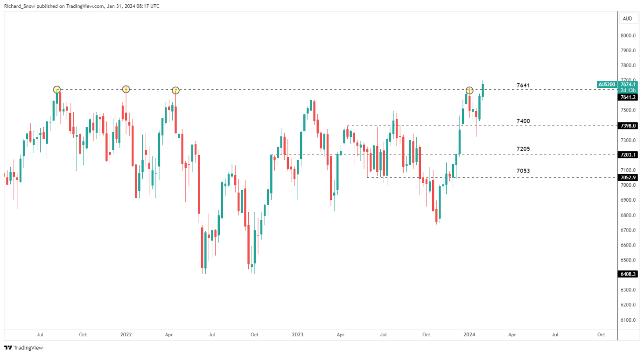
Task: Click the 8000.0 price axis label
Action: pos(627,35)
